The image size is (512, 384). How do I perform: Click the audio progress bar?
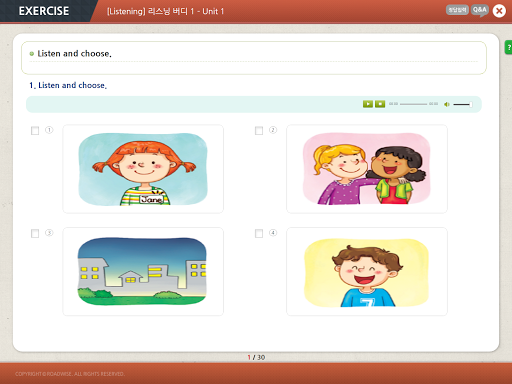(x=413, y=104)
